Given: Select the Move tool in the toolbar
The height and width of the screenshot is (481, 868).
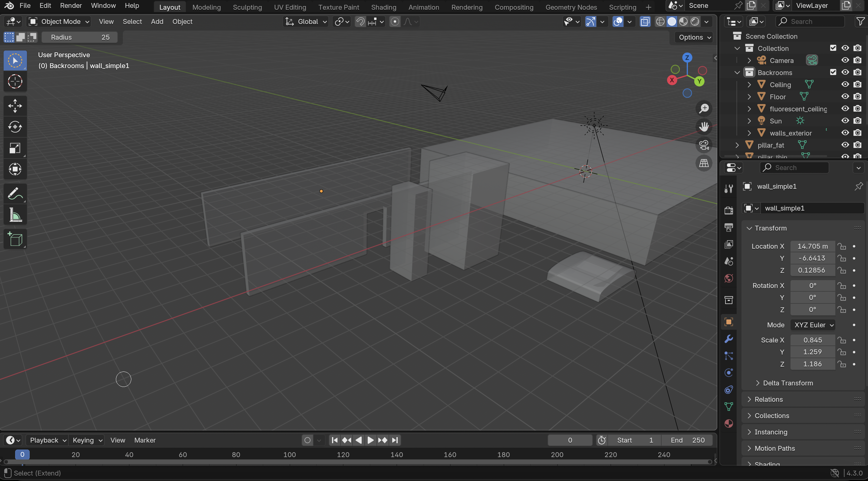Looking at the screenshot, I should click(x=15, y=106).
